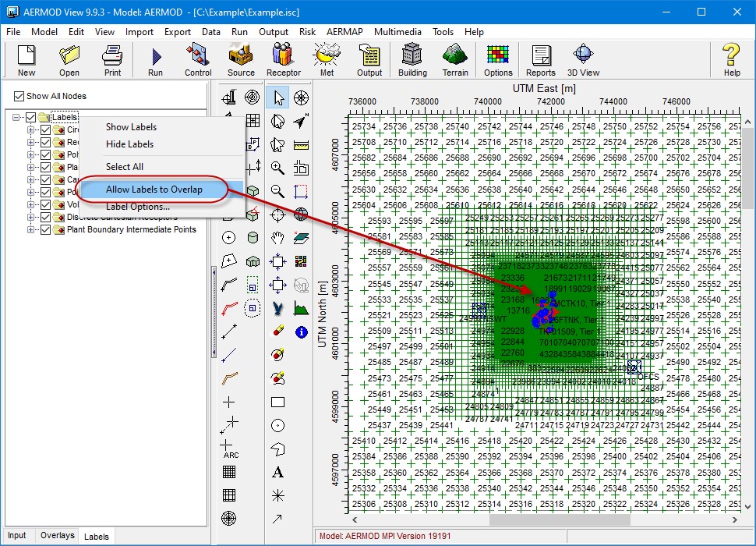The image size is (756, 546).
Task: Click the Receptor toolbar button
Action: [x=284, y=60]
